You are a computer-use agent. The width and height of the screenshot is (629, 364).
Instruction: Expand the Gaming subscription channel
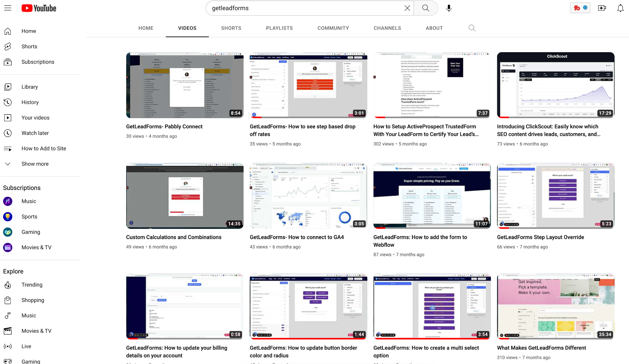pyautogui.click(x=31, y=232)
